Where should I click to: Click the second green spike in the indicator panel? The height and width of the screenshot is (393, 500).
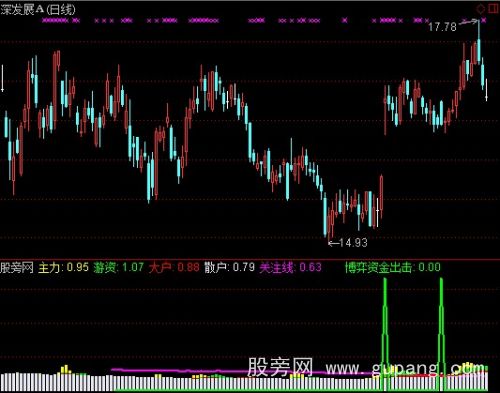[441, 334]
